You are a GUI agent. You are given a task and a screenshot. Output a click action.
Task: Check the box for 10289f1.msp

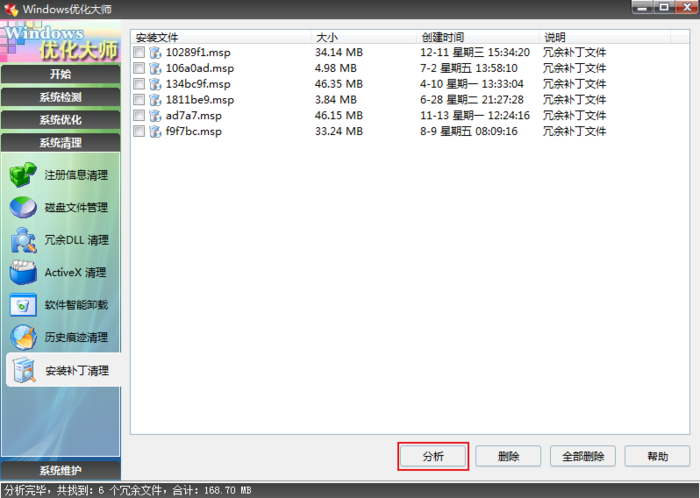(x=139, y=52)
